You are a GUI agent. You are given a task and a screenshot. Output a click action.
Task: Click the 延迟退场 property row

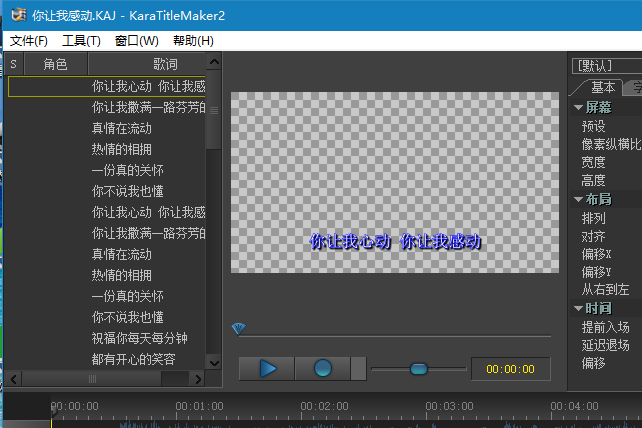(606, 345)
